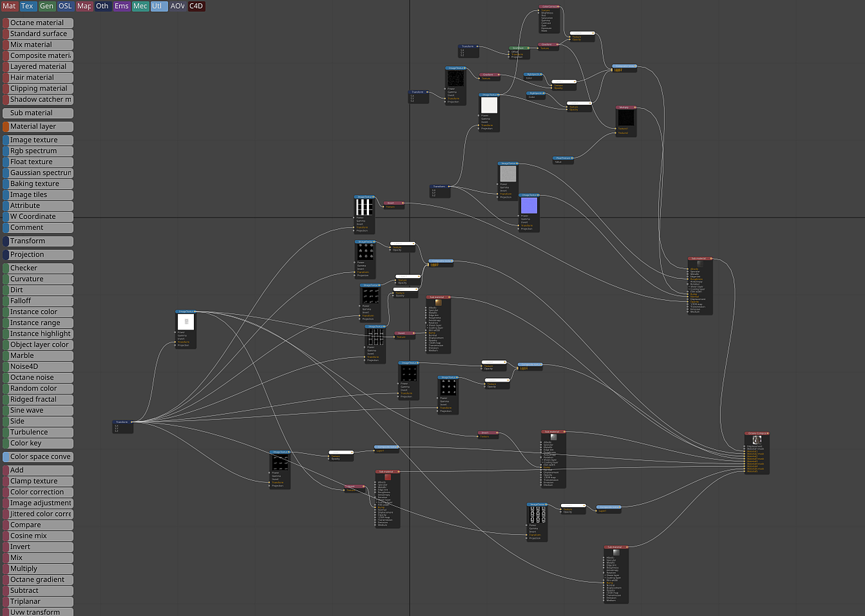Toggle the Ems node filter tab
865x616 pixels.
point(122,6)
